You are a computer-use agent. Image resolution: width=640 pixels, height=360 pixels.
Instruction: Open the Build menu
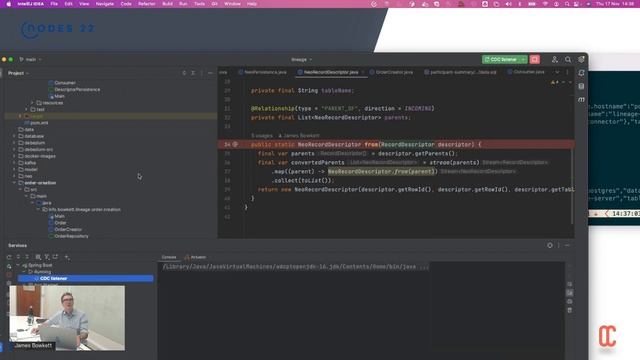[167, 4]
